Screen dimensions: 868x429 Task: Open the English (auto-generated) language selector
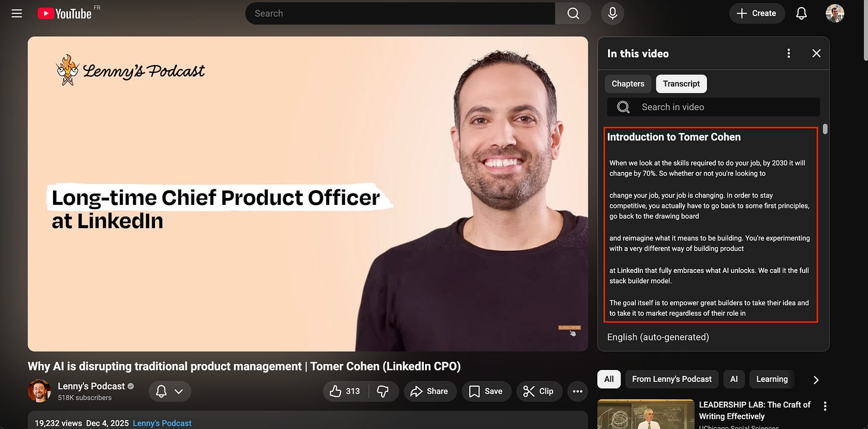pos(658,337)
